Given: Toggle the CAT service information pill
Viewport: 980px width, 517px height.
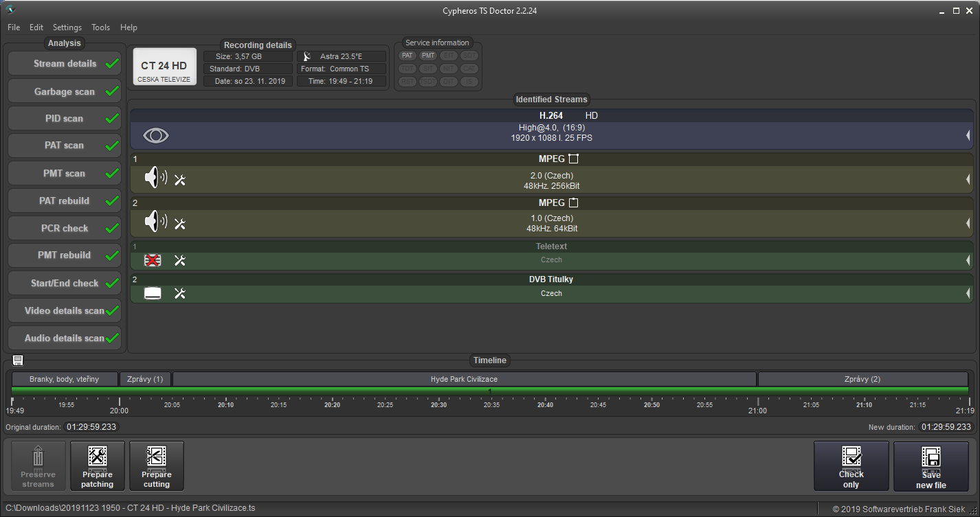Looking at the screenshot, I should click(x=469, y=69).
